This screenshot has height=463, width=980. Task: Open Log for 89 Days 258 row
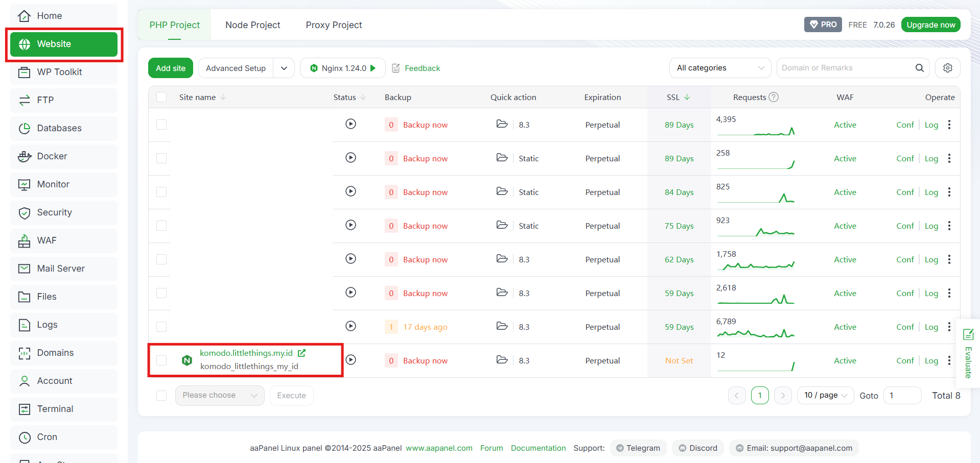(x=931, y=158)
